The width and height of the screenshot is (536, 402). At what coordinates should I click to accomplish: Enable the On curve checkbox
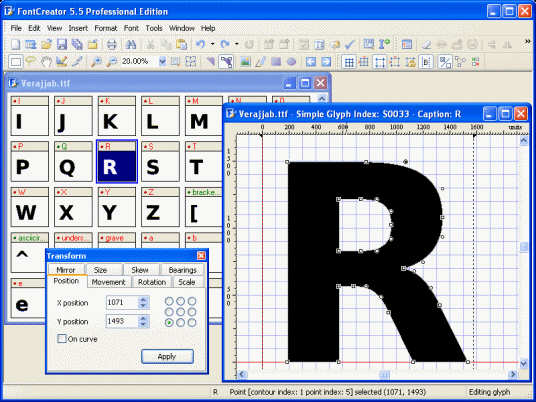click(x=62, y=339)
